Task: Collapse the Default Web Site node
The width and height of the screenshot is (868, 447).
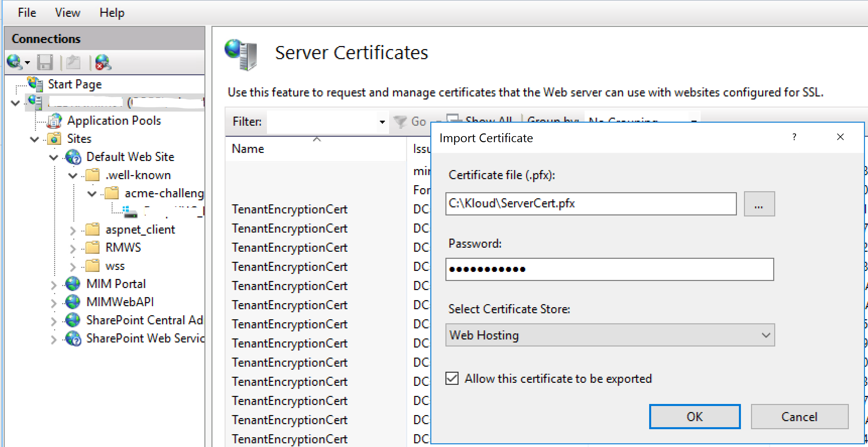Action: 53,157
